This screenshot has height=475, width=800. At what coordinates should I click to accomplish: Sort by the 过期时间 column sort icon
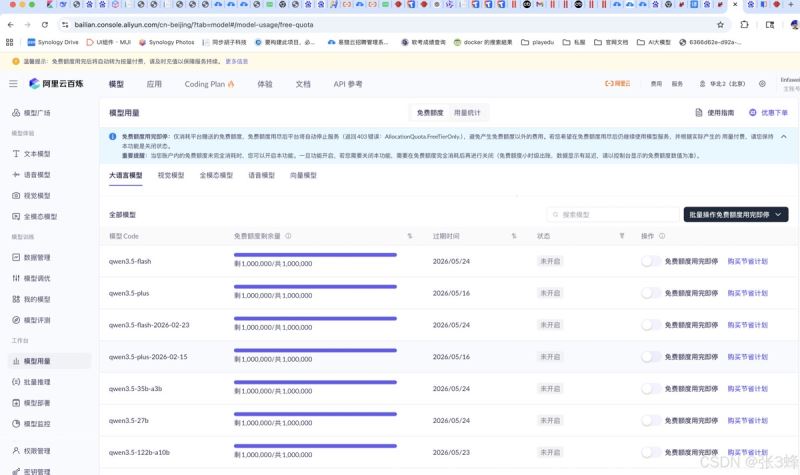click(x=514, y=236)
